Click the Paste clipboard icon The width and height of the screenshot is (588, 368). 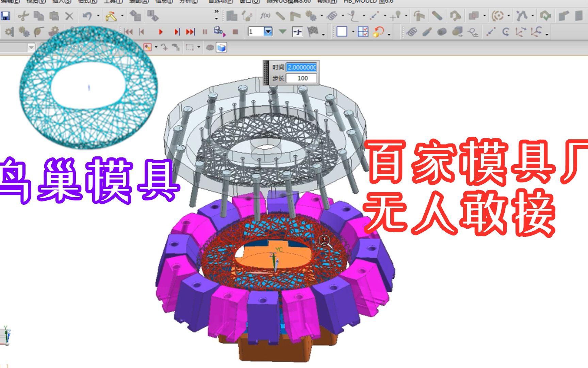[54, 15]
